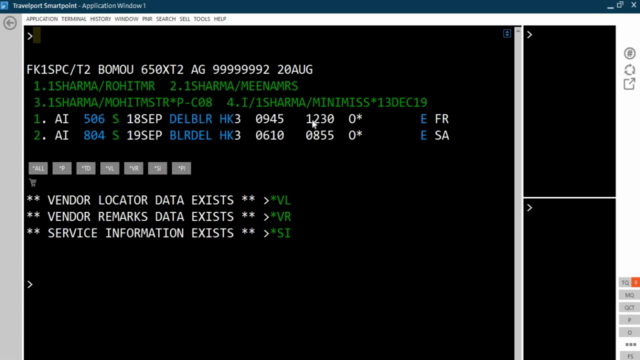Click the *TD quick button
Viewport: 640px width, 360px height.
click(86, 168)
